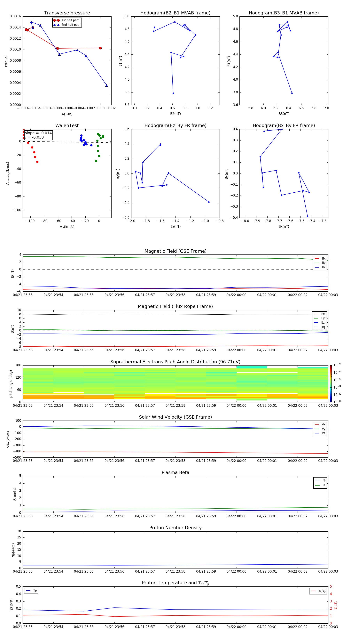Click the Suprathermal Electrons Pitch Angle Distribution title
Image resolution: width=351 pixels, height=644 pixels.
coord(175,362)
